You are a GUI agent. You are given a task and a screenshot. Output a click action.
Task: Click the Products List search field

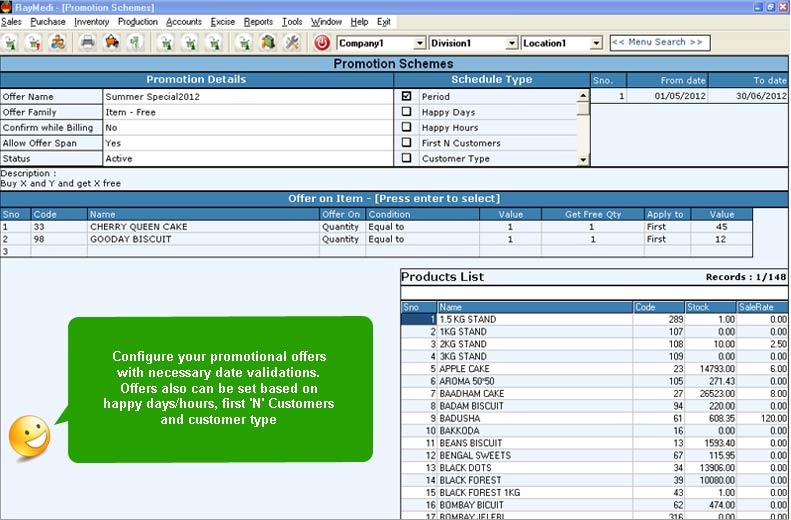tap(594, 293)
